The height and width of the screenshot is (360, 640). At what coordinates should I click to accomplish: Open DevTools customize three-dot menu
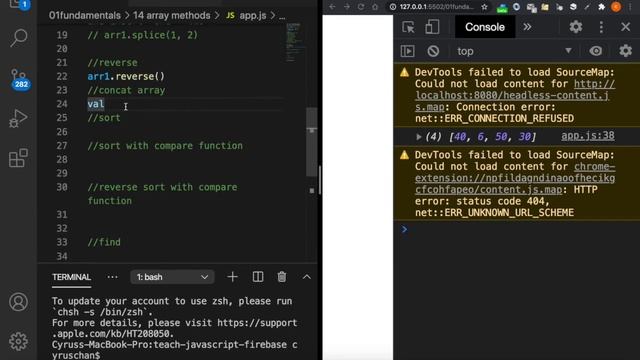(601, 27)
